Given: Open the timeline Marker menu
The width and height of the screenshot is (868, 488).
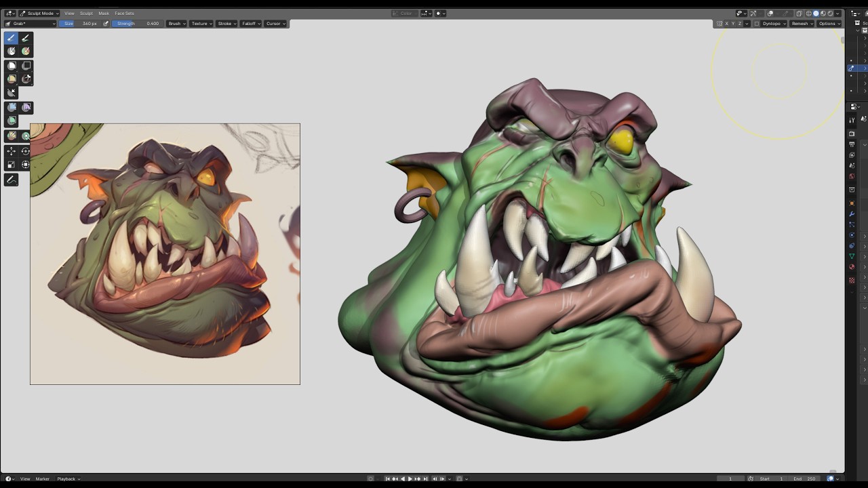Looking at the screenshot, I should [x=43, y=479].
